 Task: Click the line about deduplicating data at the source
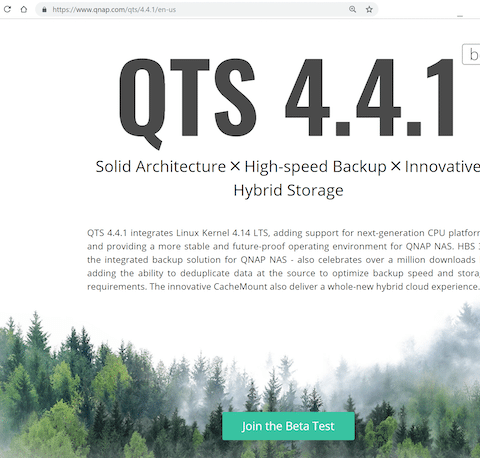pos(283,273)
